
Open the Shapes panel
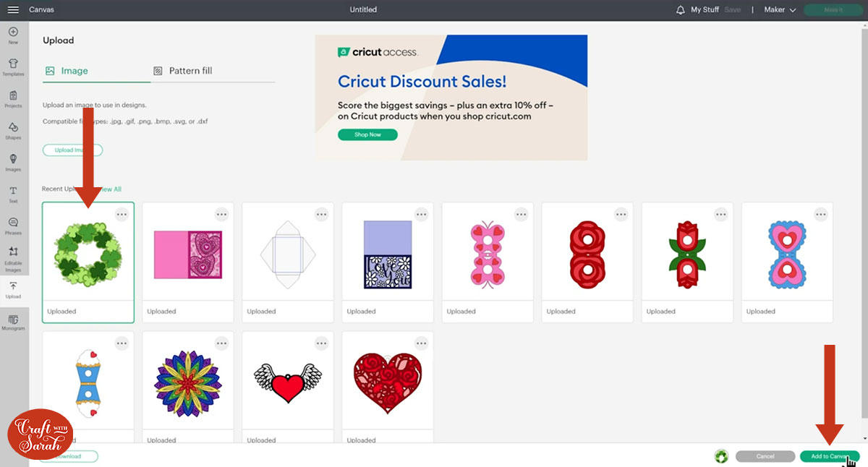click(13, 131)
